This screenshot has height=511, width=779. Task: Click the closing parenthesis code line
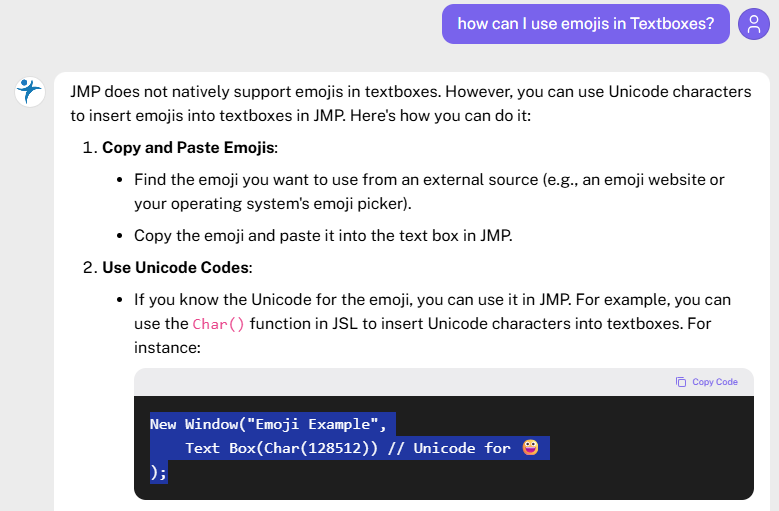[158, 472]
